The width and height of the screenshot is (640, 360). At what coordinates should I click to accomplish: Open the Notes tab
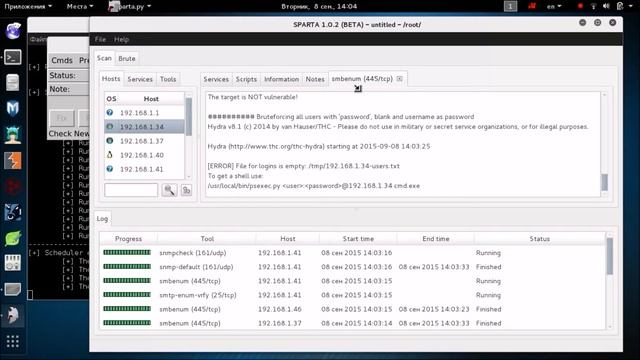click(x=315, y=79)
